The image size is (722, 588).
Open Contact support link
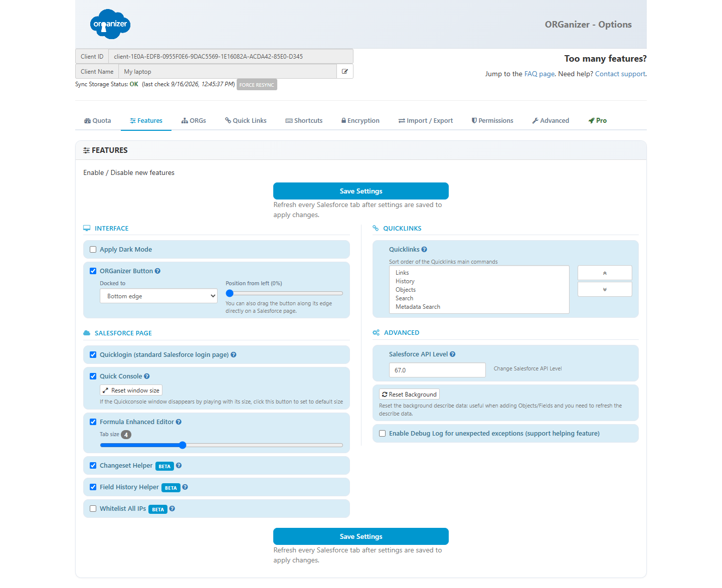[620, 74]
